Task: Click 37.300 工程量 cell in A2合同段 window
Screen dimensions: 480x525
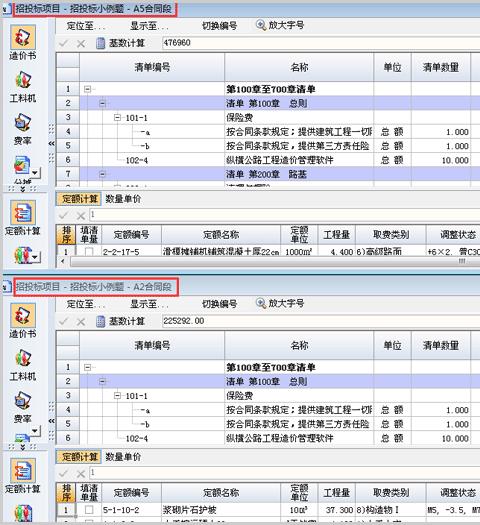Action: [x=336, y=510]
